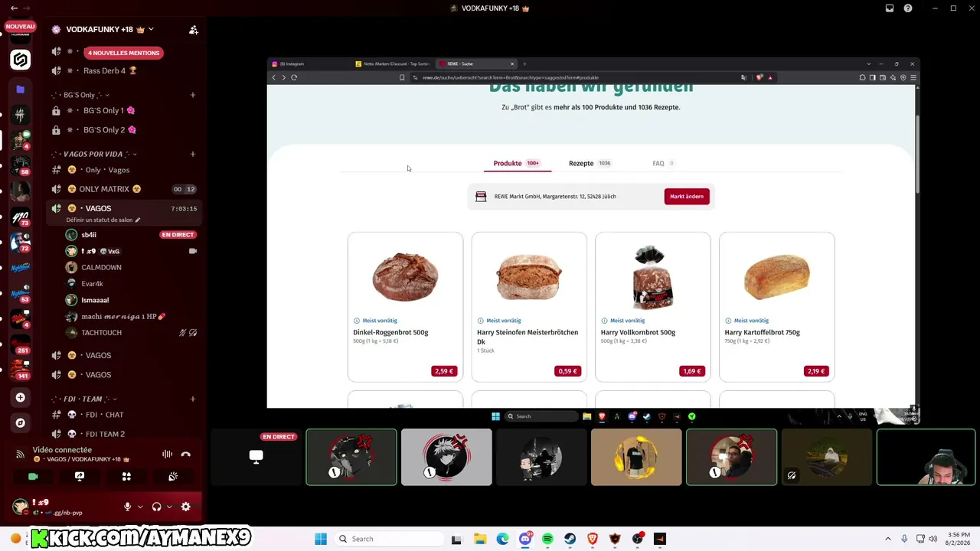Open File Explorer from the Windows taskbar

coord(480,539)
